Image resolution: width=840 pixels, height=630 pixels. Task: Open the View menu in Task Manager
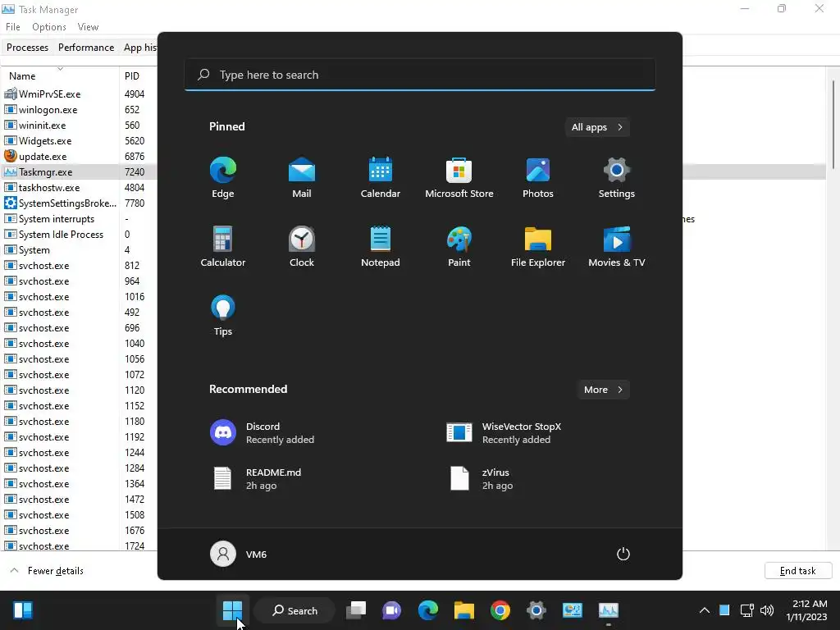click(88, 27)
